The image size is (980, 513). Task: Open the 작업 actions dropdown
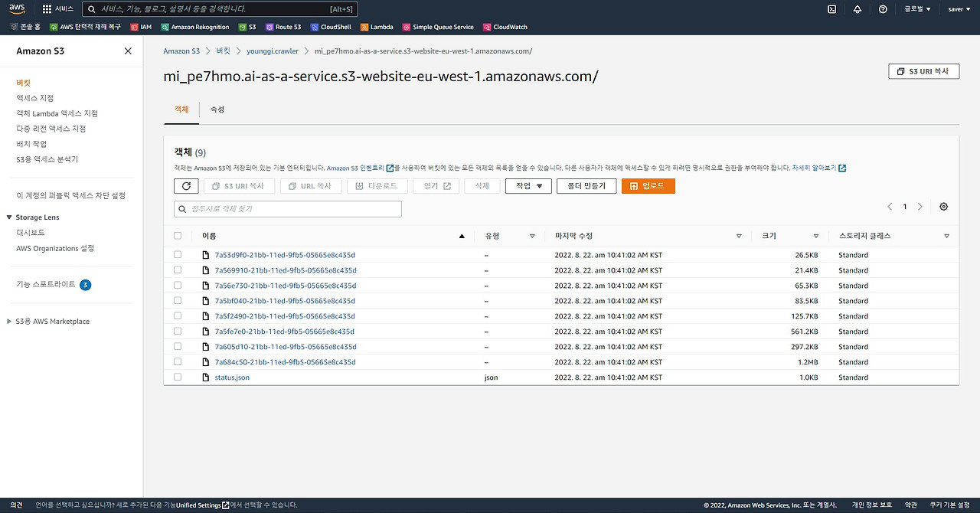coord(528,186)
